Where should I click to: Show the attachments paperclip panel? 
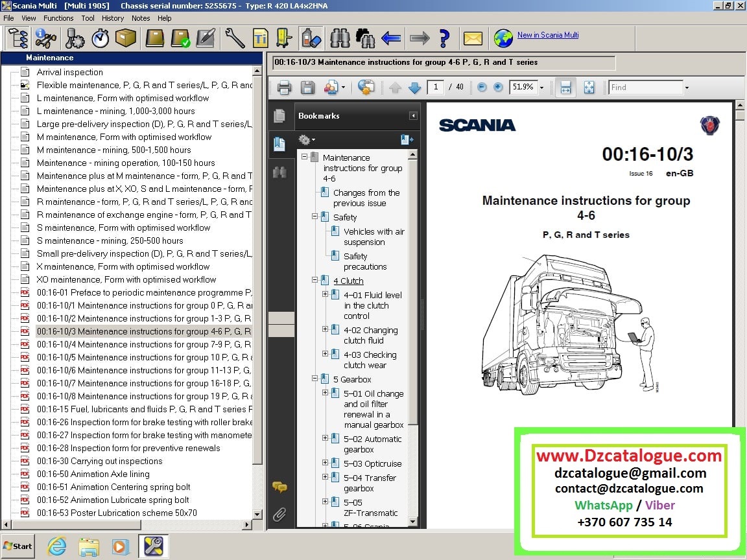coord(279,514)
